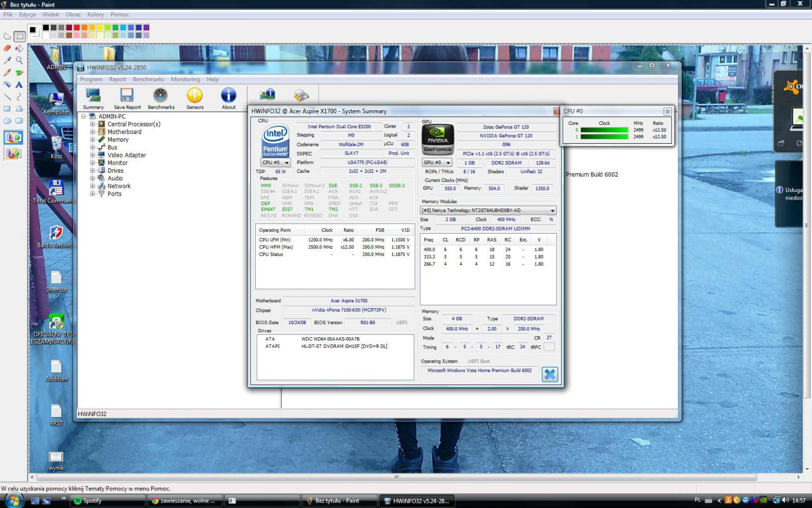Select the Line tool
This screenshot has height=508, width=812.
click(x=7, y=96)
